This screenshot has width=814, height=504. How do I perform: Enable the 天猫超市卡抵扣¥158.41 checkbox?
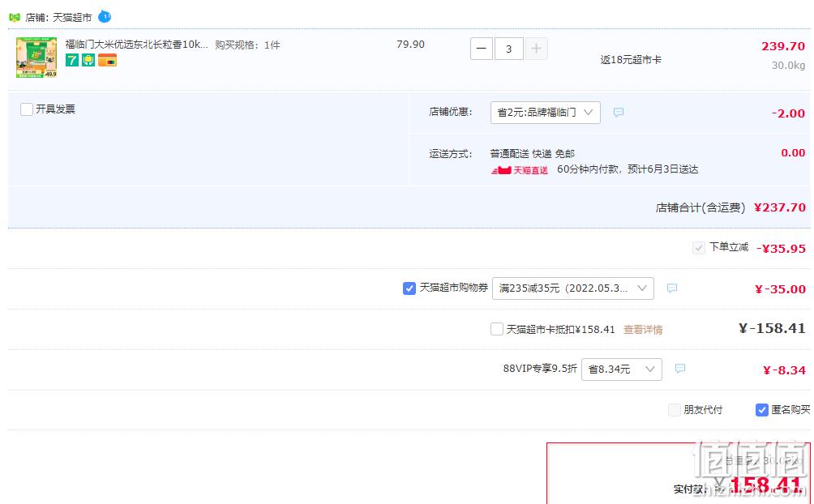point(497,329)
